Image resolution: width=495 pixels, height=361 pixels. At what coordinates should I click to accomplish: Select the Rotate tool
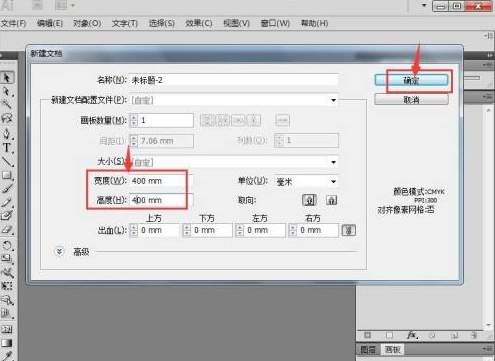[x=7, y=246]
